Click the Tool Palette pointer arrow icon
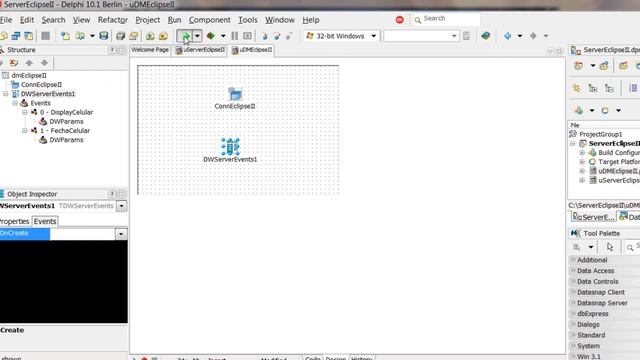The width and height of the screenshot is (640, 360). point(610,247)
